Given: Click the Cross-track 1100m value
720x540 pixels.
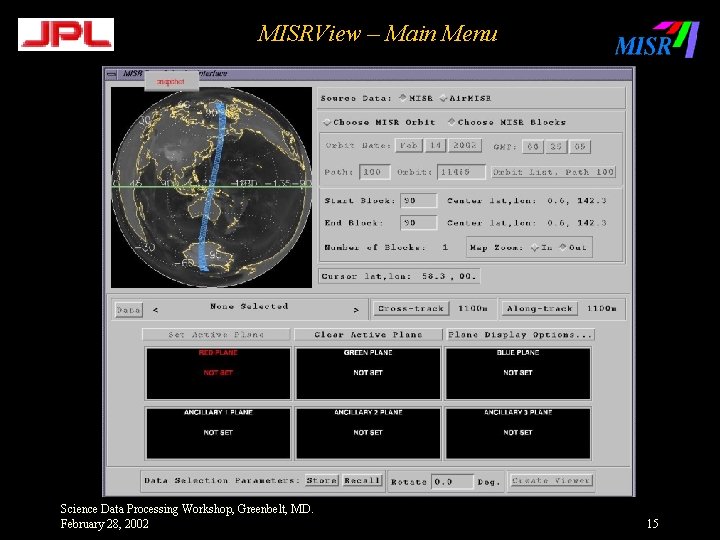Looking at the screenshot, I should (472, 309).
